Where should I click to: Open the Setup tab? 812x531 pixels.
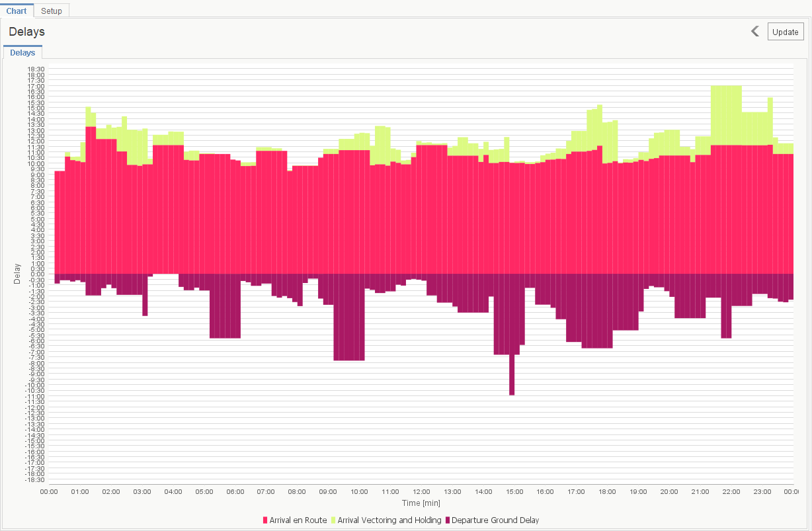52,11
